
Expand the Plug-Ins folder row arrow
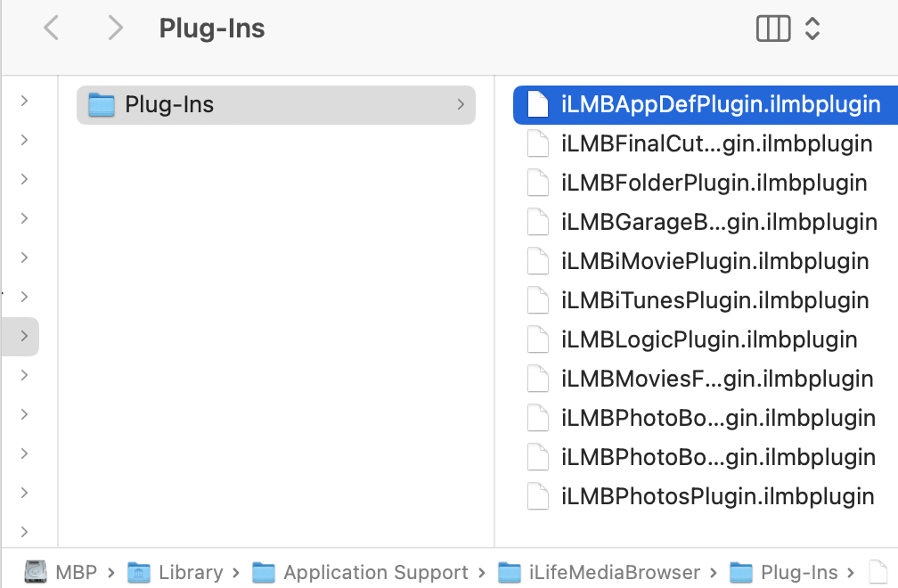click(x=461, y=104)
